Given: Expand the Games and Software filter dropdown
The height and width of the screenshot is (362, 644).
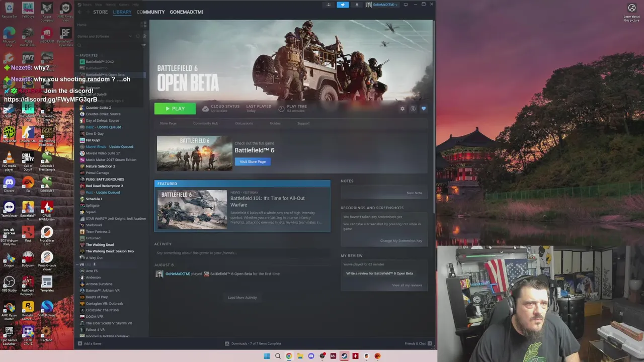Looking at the screenshot, I should coord(105,36).
